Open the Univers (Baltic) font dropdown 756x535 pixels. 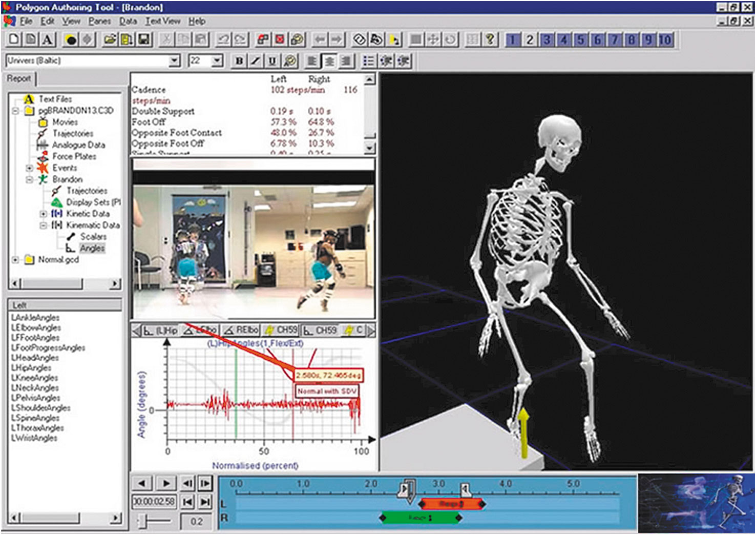click(175, 61)
